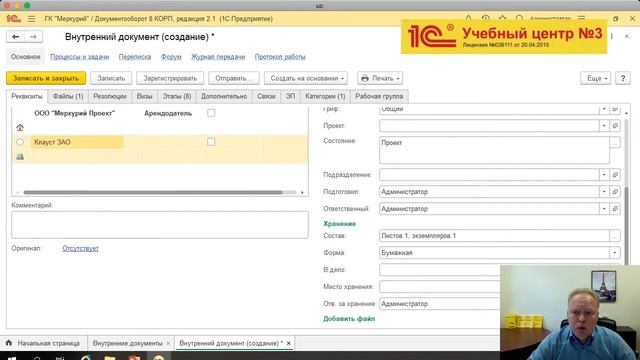Click the Отсутствует original link
The height and width of the screenshot is (360, 640).
(80, 248)
